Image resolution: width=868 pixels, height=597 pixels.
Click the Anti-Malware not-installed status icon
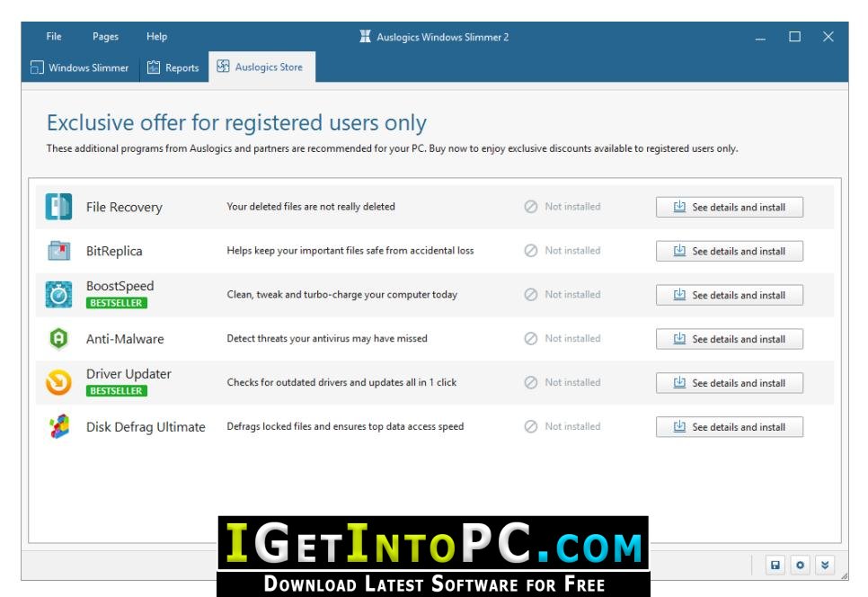click(x=531, y=338)
